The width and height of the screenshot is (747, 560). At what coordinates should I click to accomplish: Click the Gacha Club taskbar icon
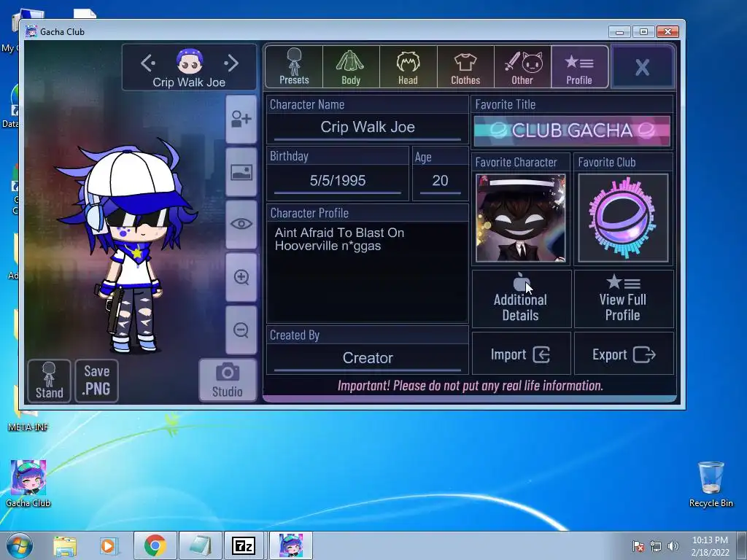click(290, 545)
